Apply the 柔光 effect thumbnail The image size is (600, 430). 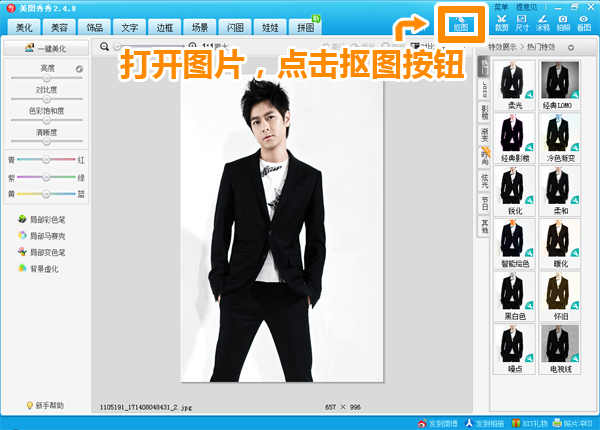[x=514, y=85]
